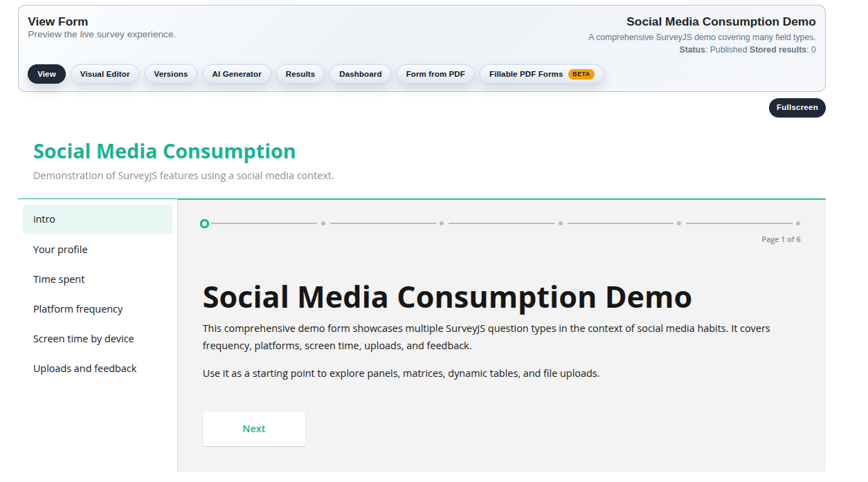Open the Dashboard tab
This screenshot has width=868, height=482.
point(360,74)
